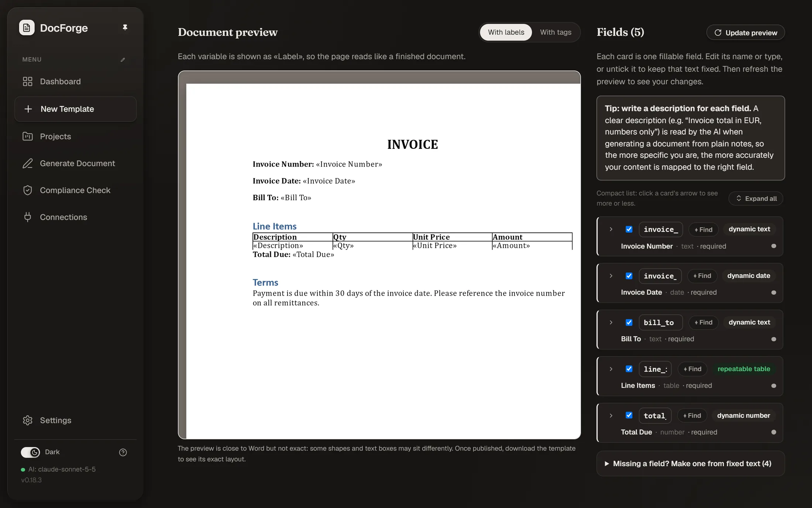
Task: Click Find on the Total Due card
Action: (692, 416)
